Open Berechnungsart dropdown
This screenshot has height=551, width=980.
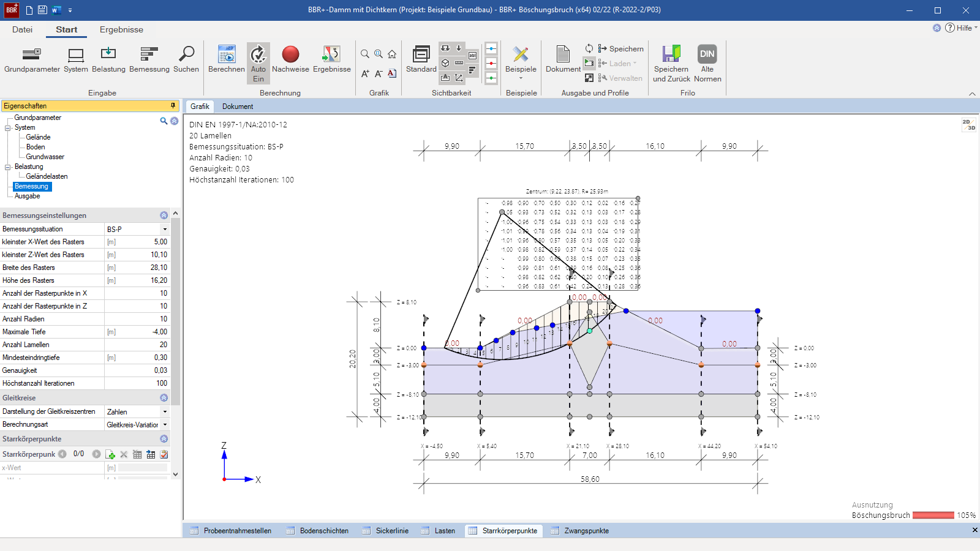pos(165,424)
